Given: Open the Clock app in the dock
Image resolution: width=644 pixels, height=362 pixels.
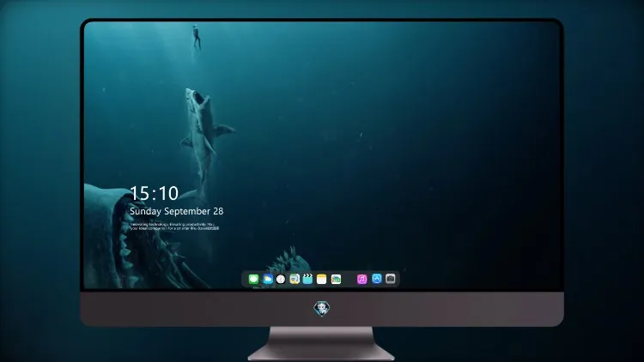Looking at the screenshot, I should (x=281, y=279).
